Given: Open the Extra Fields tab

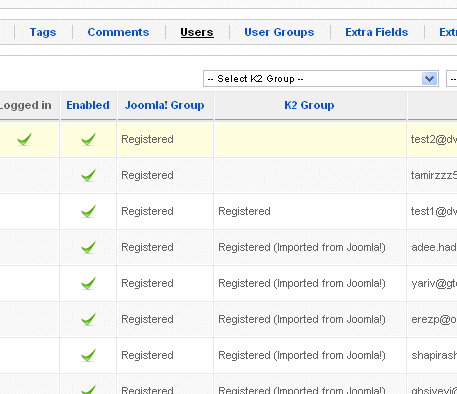Looking at the screenshot, I should [x=376, y=32].
